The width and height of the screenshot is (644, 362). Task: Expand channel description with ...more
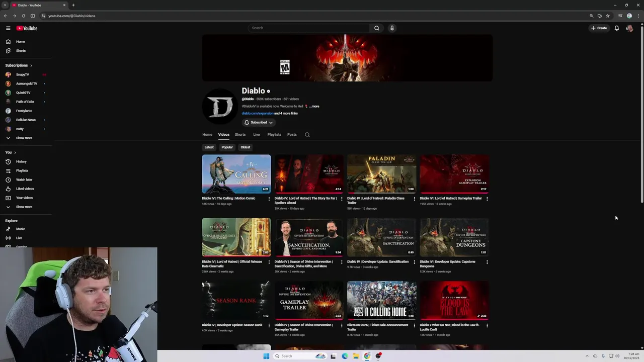(314, 106)
